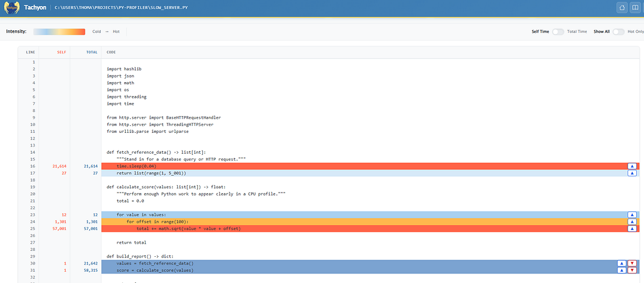Show callers blue arrow on fetch_reference_data() line 30
644x283 pixels.
[x=622, y=263]
